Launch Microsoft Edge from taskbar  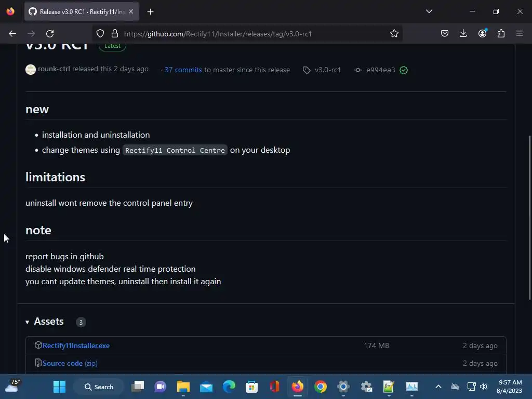pos(229,387)
